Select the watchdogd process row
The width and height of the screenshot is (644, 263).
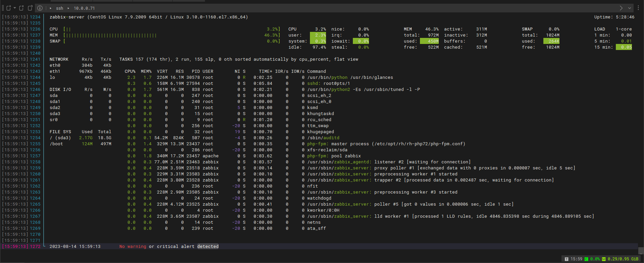229,198
